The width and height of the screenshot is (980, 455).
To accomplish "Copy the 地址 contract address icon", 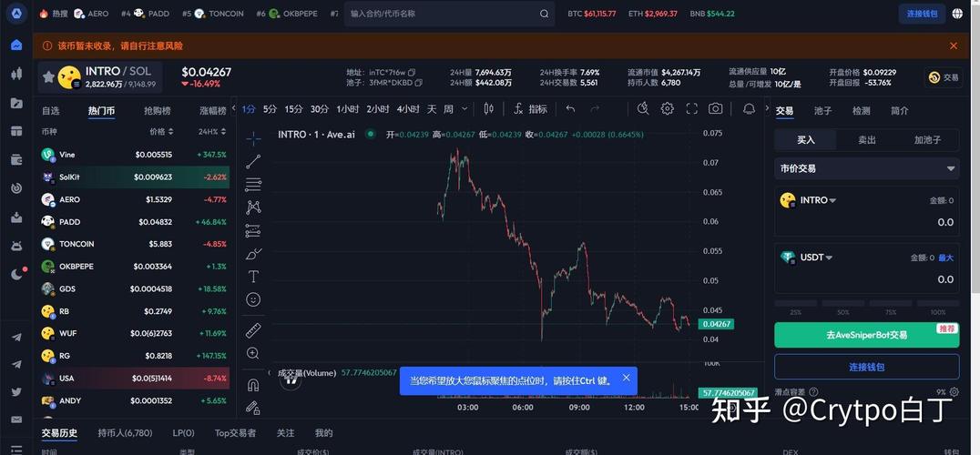I will [x=412, y=72].
